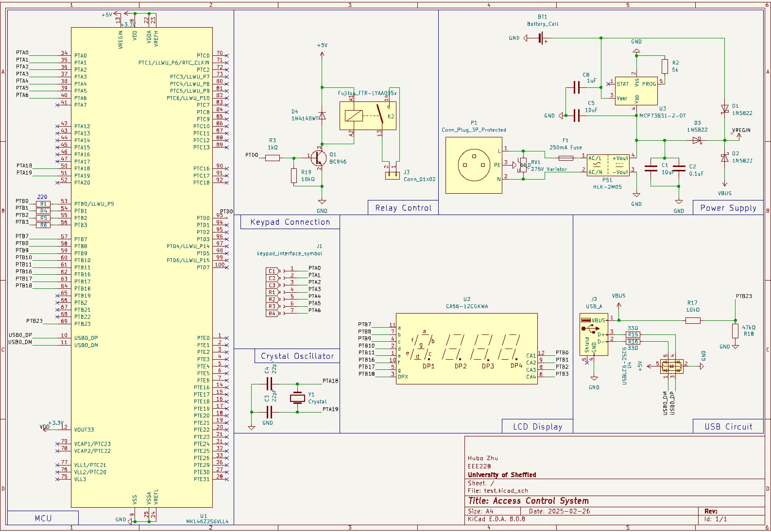The height and width of the screenshot is (532, 771).
Task: Click the D1 1N5822 diode symbol
Action: [724, 109]
